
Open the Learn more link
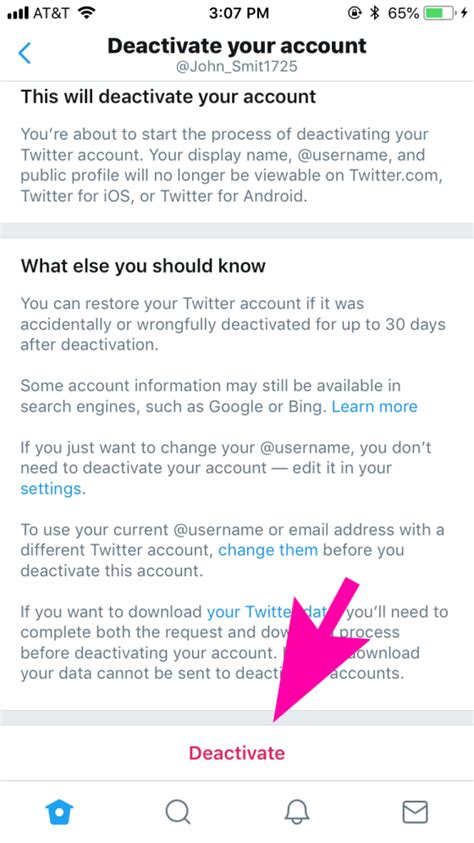374,406
